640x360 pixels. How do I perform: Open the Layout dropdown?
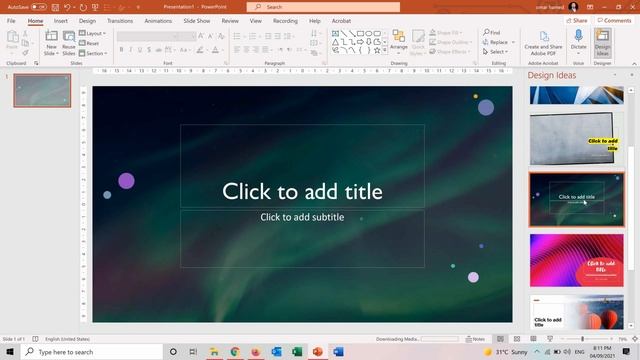pos(92,33)
